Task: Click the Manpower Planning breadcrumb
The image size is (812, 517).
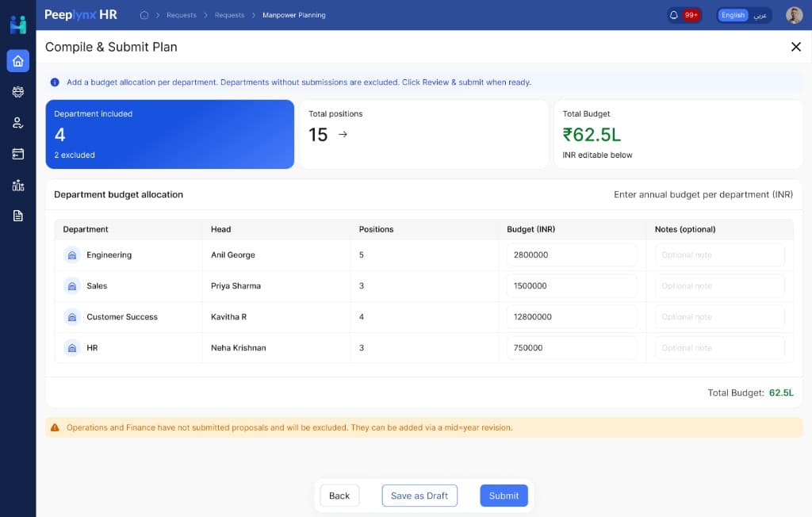Action: click(294, 15)
